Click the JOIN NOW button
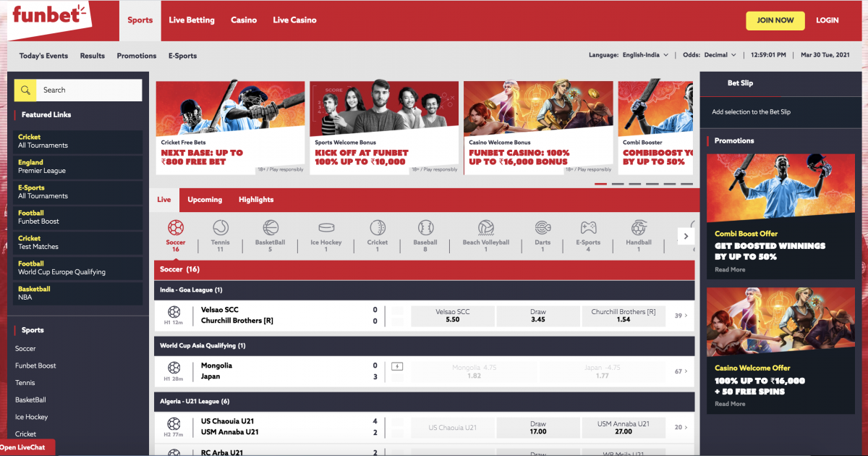The width and height of the screenshot is (868, 456). [775, 20]
